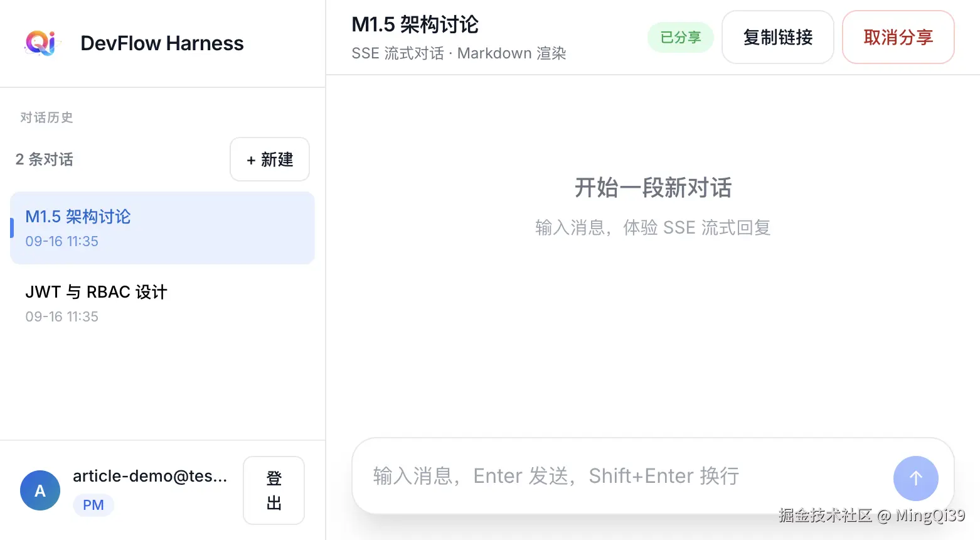
Task: Click the PM role badge
Action: 93,505
